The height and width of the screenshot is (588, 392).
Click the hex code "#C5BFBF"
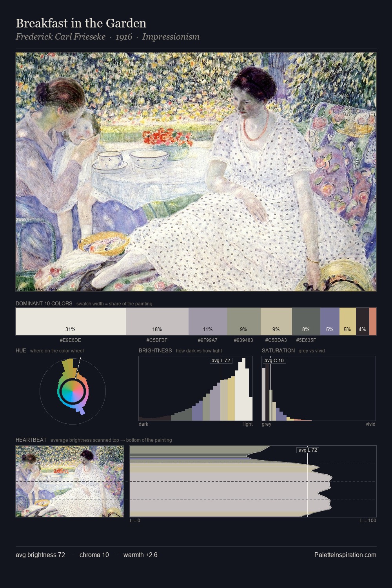pos(157,340)
